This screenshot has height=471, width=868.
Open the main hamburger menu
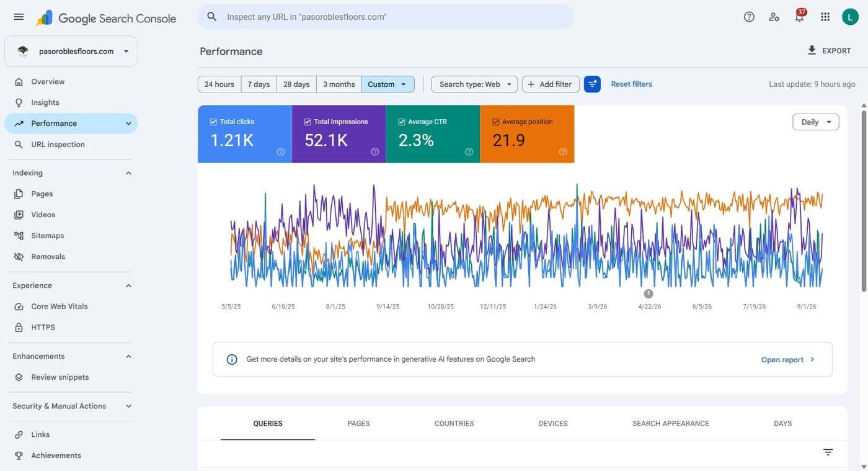pos(19,17)
